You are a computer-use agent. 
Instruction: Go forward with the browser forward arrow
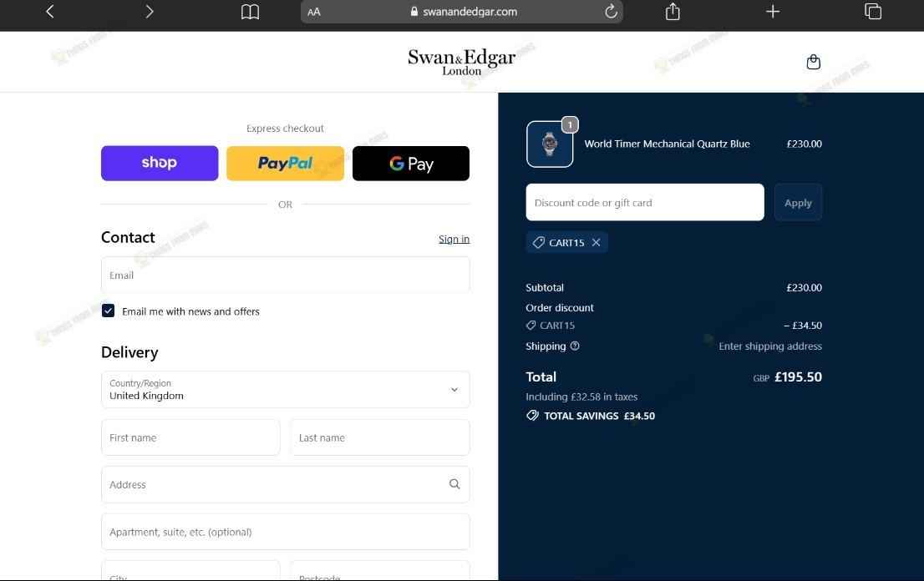coord(149,11)
